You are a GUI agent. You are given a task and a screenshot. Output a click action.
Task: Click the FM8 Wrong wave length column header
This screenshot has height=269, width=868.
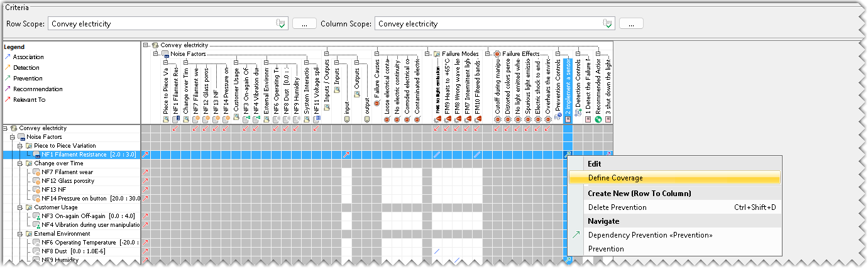point(458,86)
